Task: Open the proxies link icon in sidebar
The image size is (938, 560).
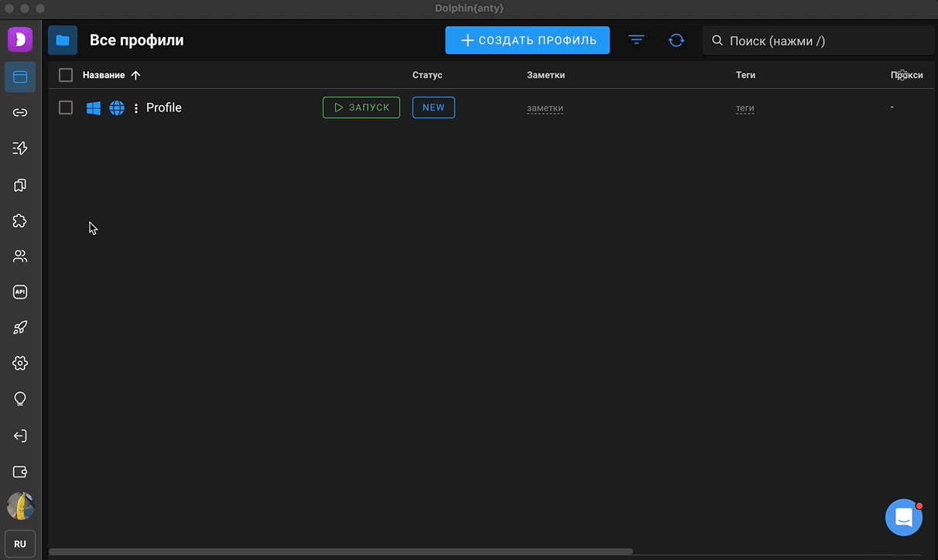Action: point(20,113)
